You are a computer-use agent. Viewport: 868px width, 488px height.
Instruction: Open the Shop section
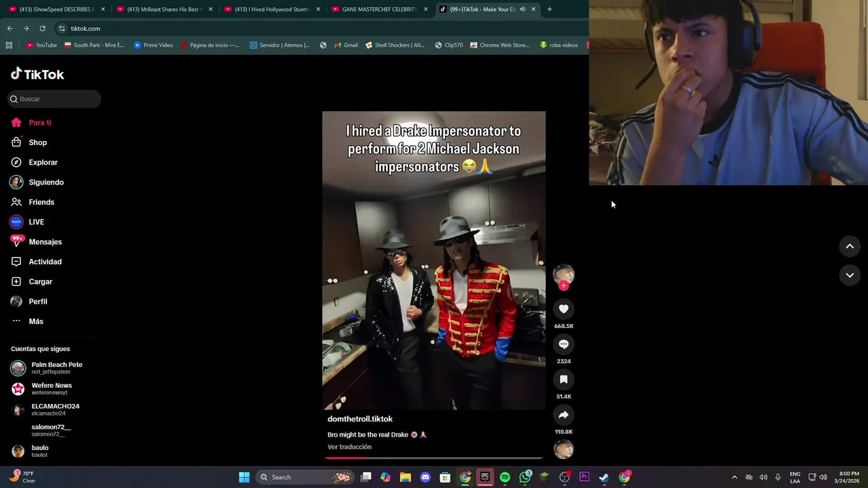28,142
